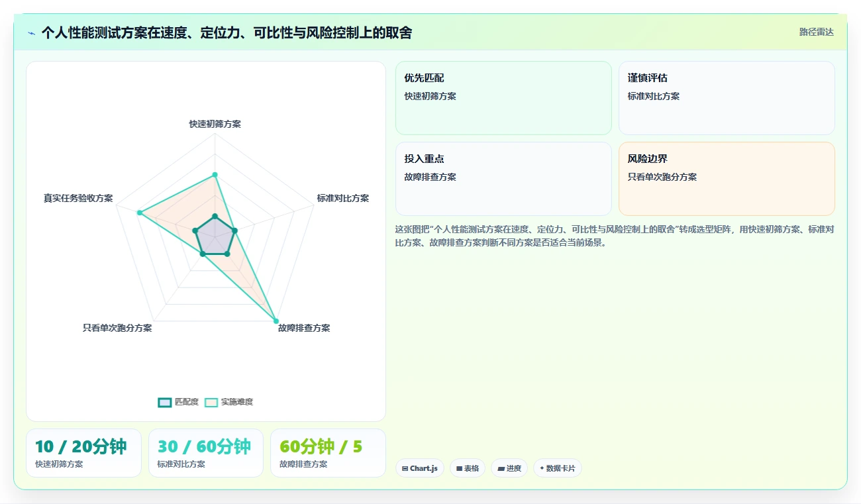Click the 10 / 20分钟 stat value
Image resolution: width=861 pixels, height=504 pixels.
[x=81, y=446]
